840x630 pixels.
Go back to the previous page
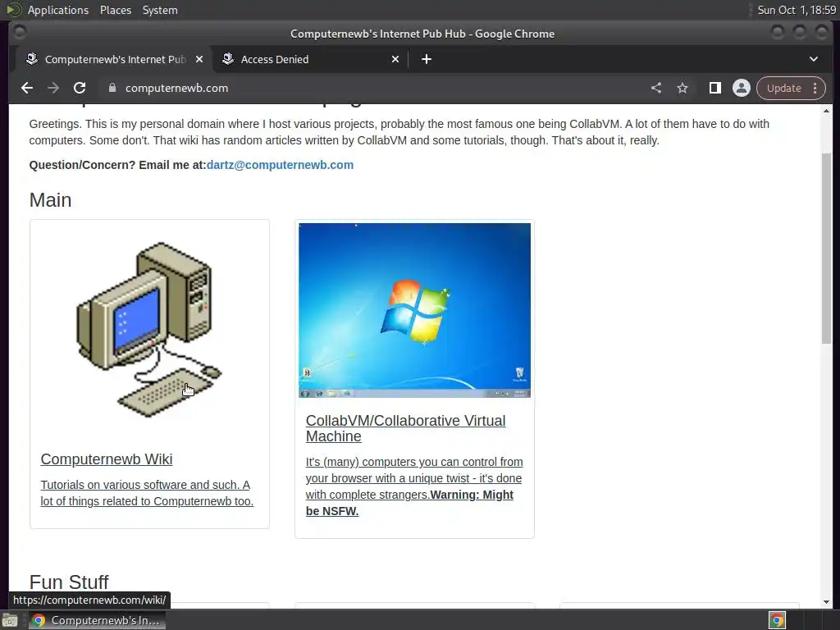(27, 88)
